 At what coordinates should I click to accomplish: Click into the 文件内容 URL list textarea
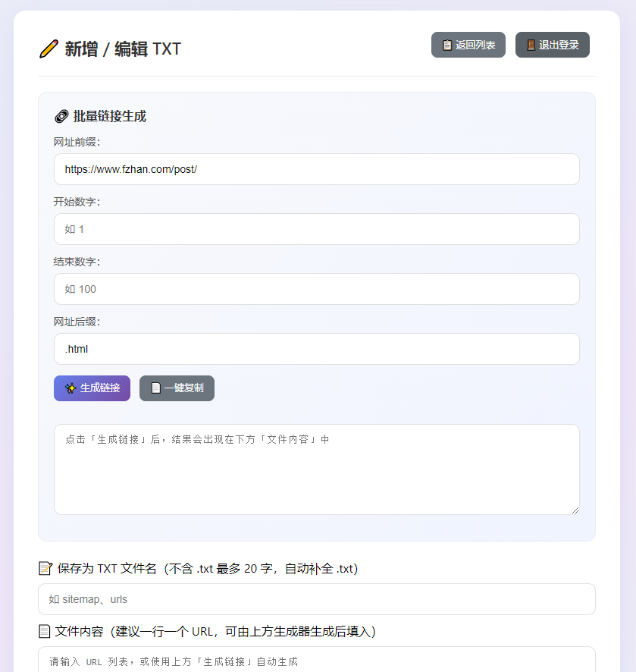tap(316, 660)
